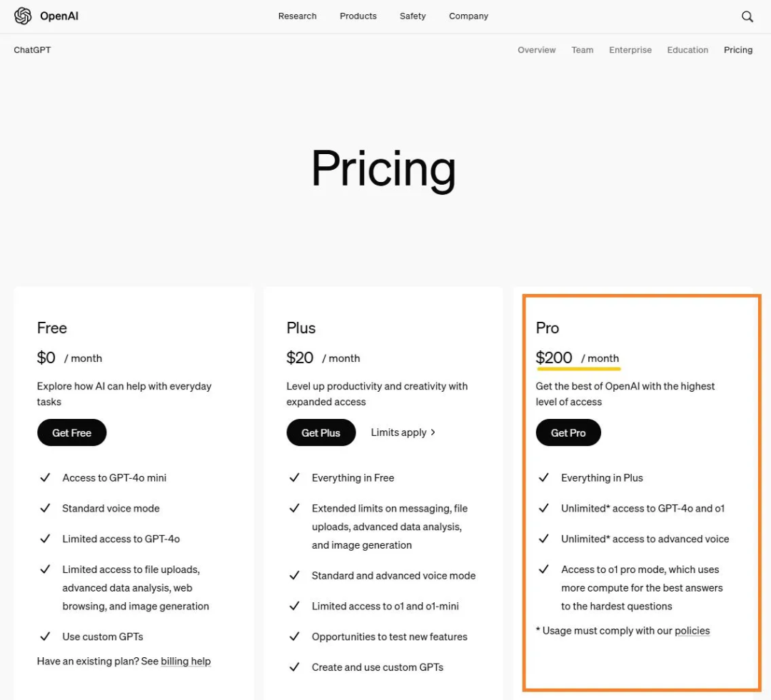Screen dimensions: 771x700
Task: Click checkmark beside Opportunities to test new features
Action: pos(294,636)
